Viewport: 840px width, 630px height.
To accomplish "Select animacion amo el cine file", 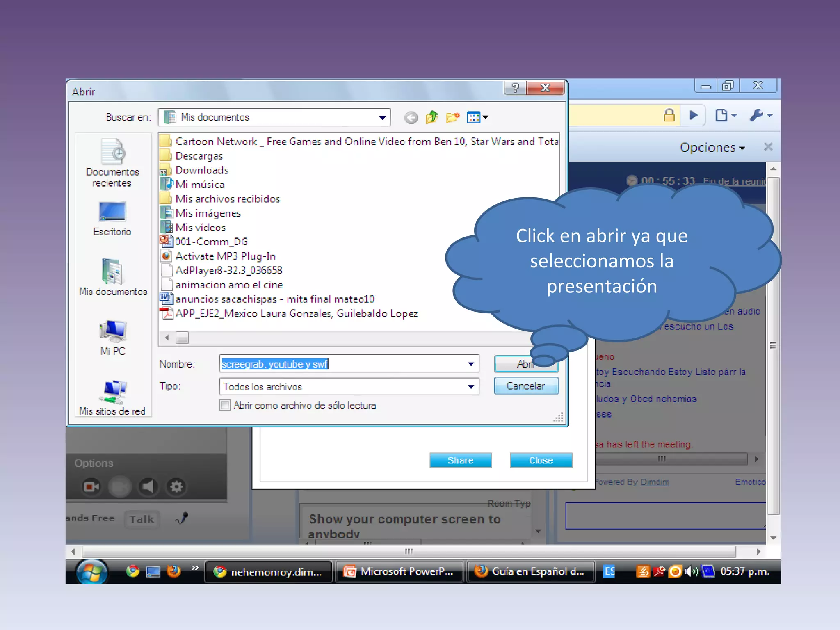I will pos(222,285).
